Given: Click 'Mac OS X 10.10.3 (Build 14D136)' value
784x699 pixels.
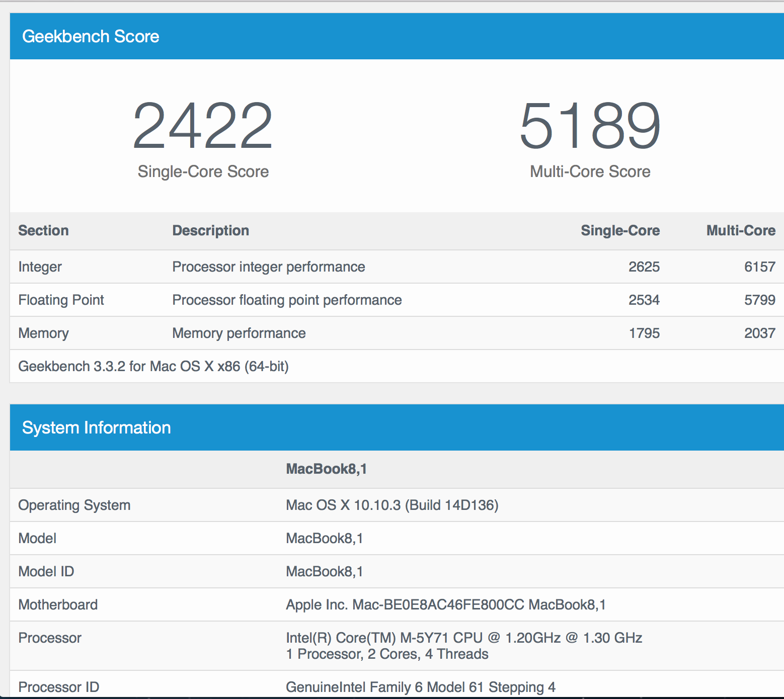Looking at the screenshot, I should tap(392, 505).
